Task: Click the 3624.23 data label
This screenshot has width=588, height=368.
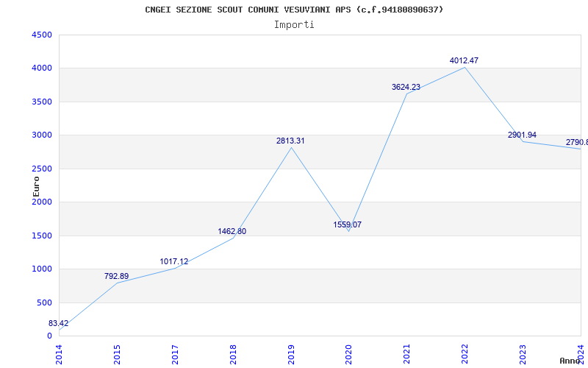Action: (x=406, y=87)
